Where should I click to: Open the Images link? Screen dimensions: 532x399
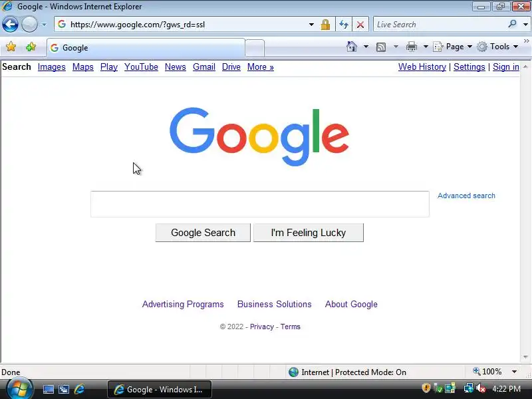[52, 67]
